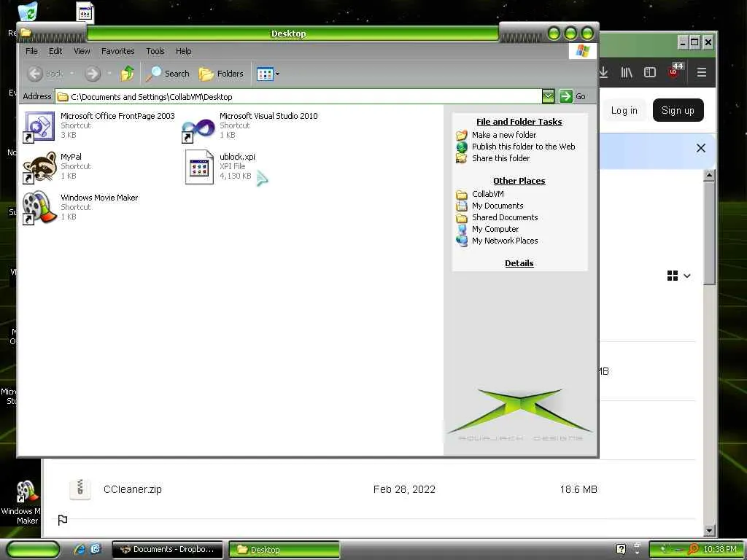747x560 pixels.
Task: Toggle the browser sidebar icon
Action: [x=650, y=72]
